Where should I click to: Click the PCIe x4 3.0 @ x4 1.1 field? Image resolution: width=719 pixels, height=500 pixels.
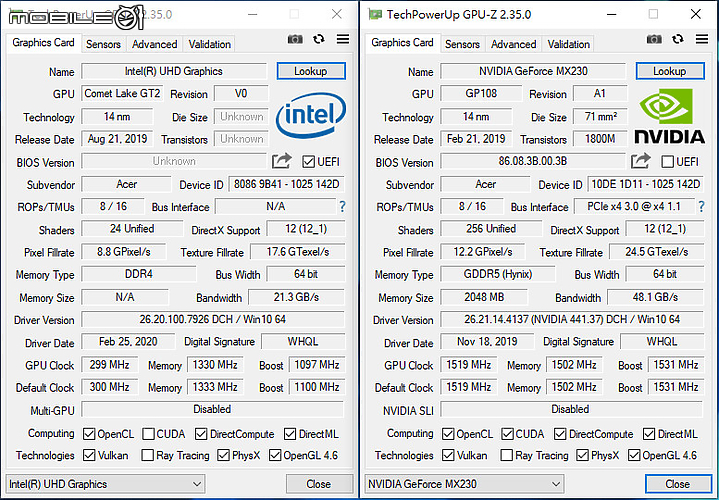click(634, 206)
